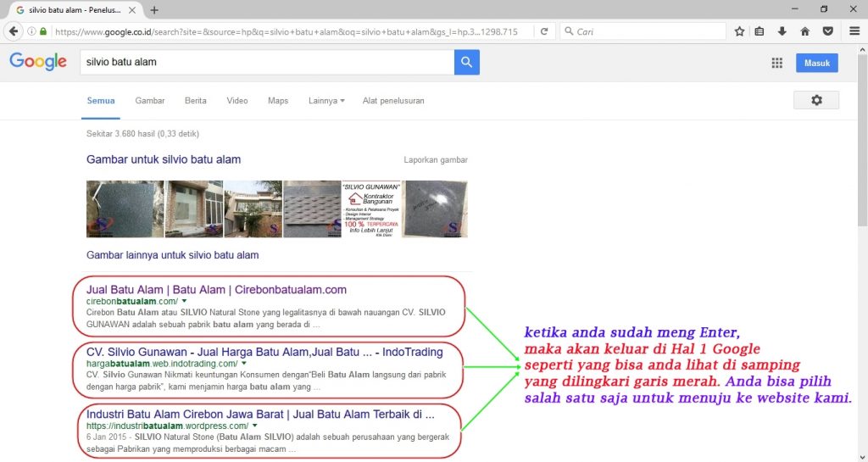Viewport: 868px width, 462px height.
Task: Save page to Pocket
Action: coord(827,31)
